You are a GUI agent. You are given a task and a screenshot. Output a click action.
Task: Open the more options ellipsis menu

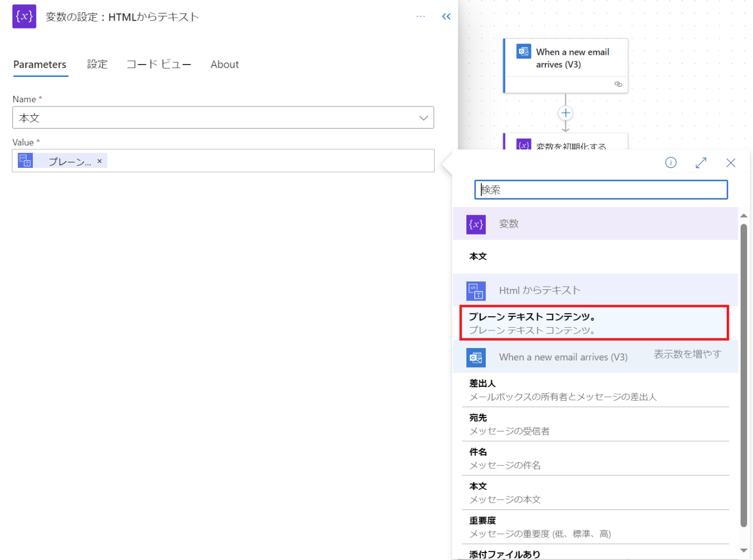coord(421,16)
